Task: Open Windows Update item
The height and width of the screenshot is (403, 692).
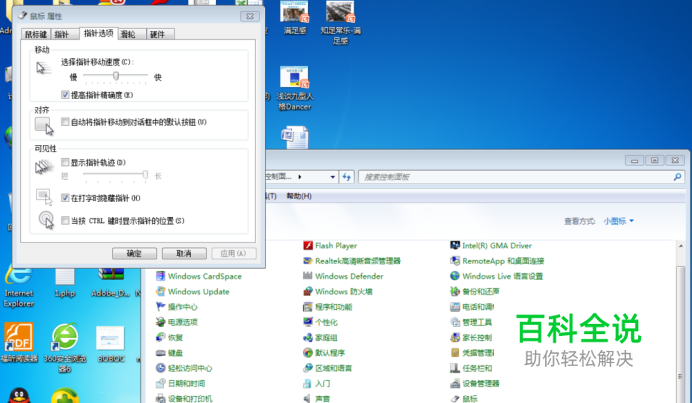Action: coord(192,291)
